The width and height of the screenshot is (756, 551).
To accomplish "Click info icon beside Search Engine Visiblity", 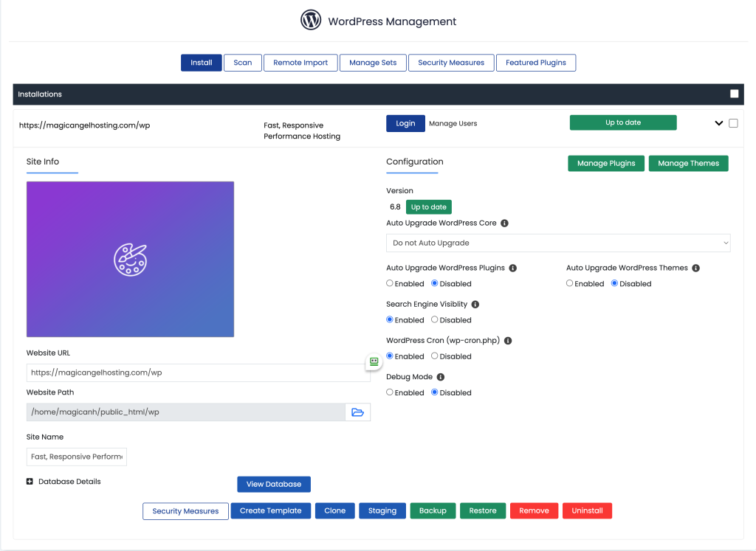I will [x=475, y=305].
